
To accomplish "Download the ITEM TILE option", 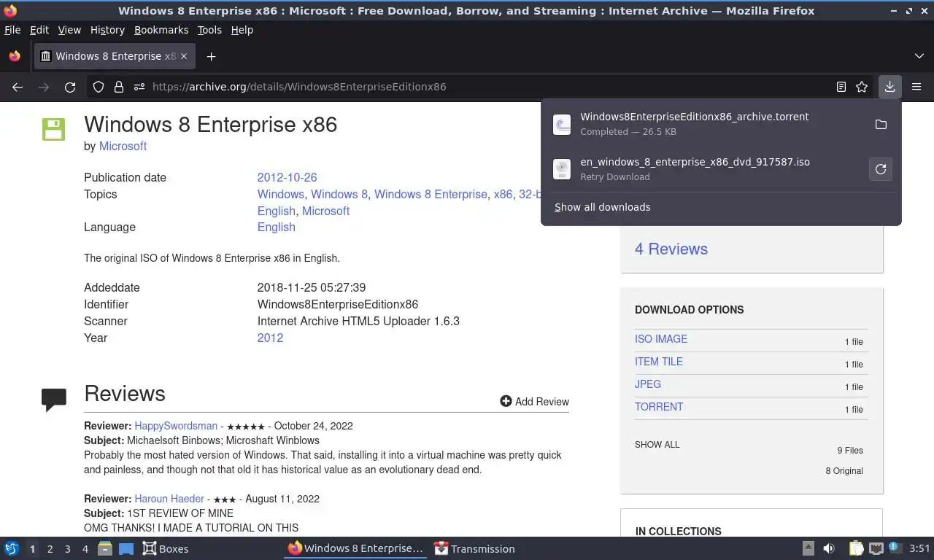I will (x=659, y=362).
